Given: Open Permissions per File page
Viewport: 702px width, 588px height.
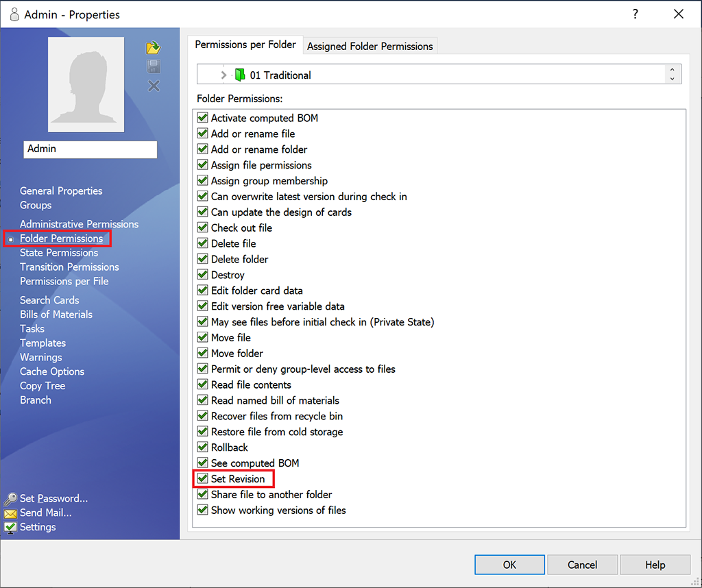Looking at the screenshot, I should 64,281.
